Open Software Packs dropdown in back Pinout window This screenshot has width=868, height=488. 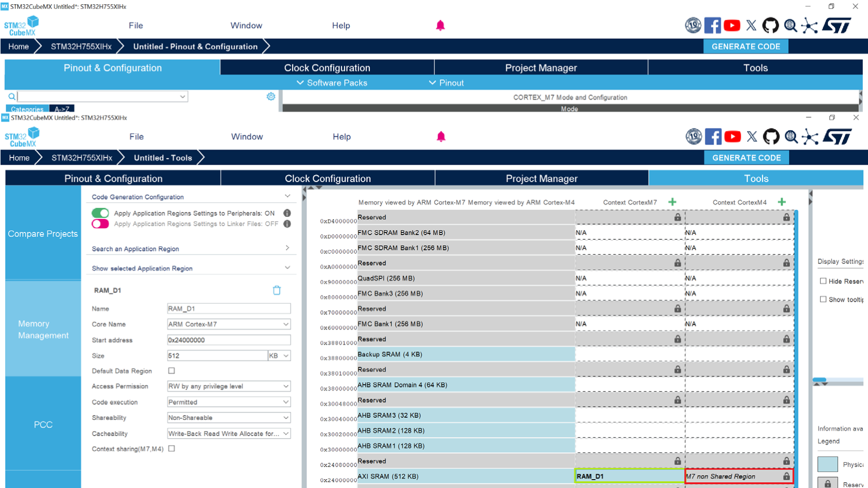click(x=332, y=83)
